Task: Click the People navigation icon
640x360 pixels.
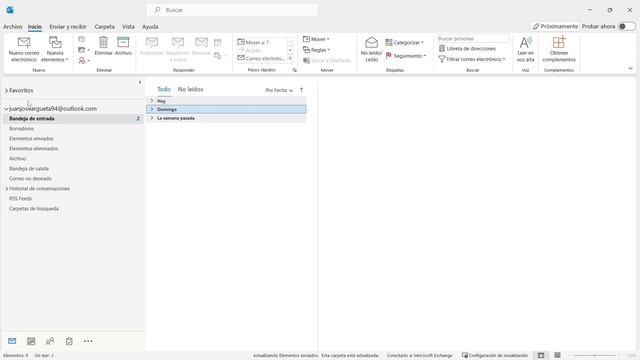Action: pos(50,341)
